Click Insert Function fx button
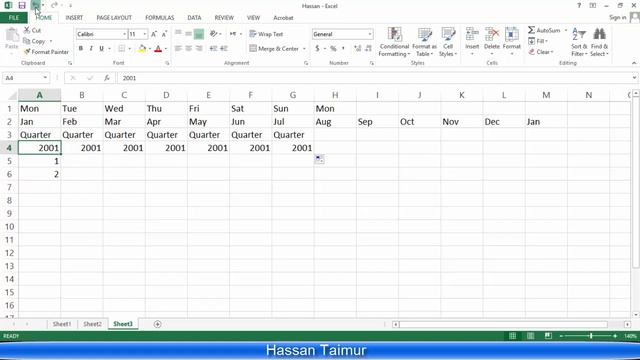 (x=107, y=78)
